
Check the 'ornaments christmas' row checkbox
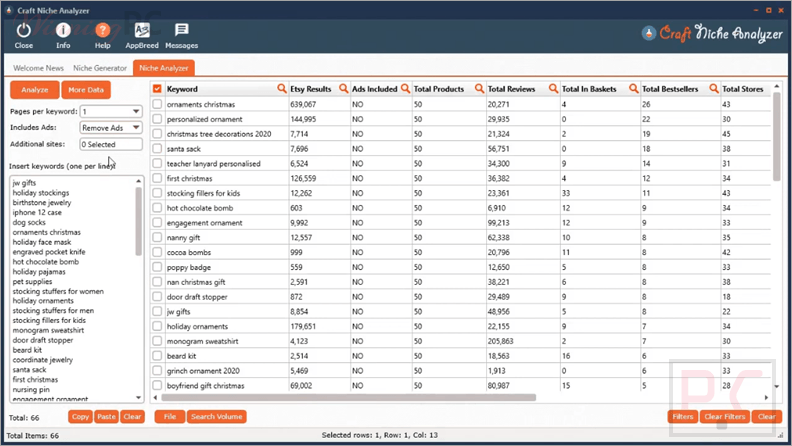point(157,104)
